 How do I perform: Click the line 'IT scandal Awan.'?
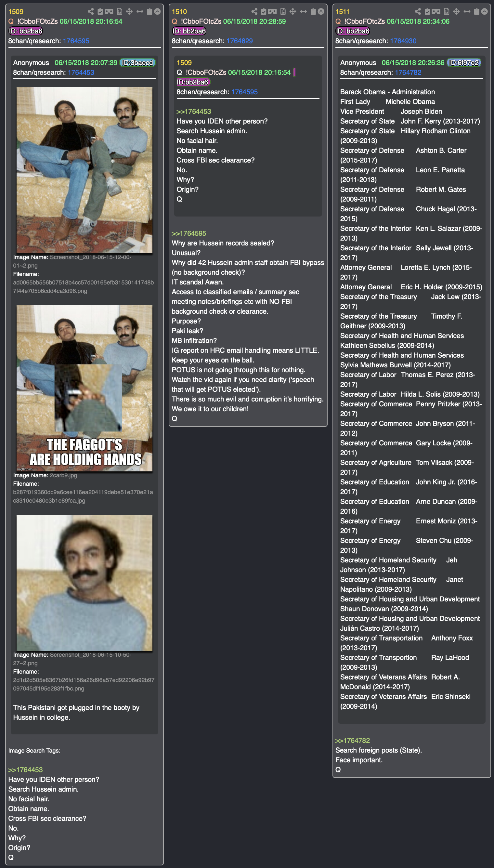pyautogui.click(x=198, y=282)
